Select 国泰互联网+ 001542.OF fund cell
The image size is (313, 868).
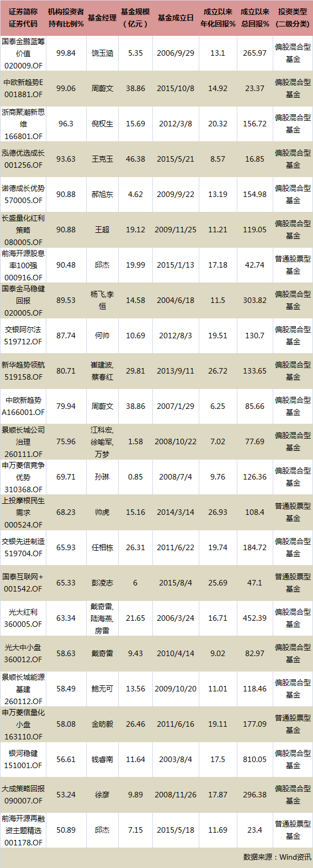point(23,583)
